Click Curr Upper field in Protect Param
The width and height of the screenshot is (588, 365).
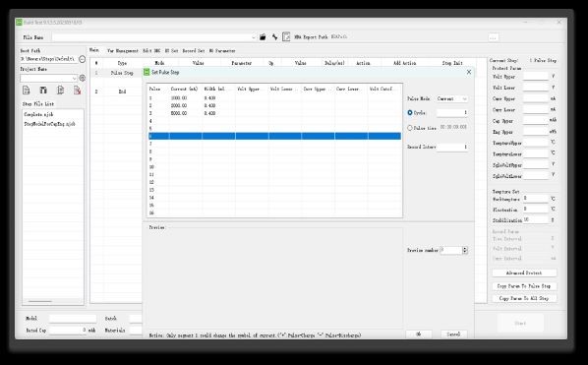pos(536,98)
